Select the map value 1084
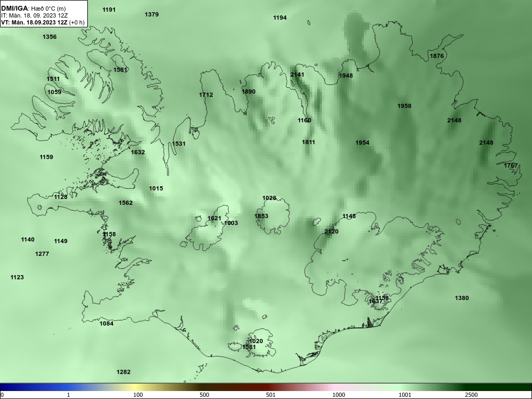 (x=106, y=323)
